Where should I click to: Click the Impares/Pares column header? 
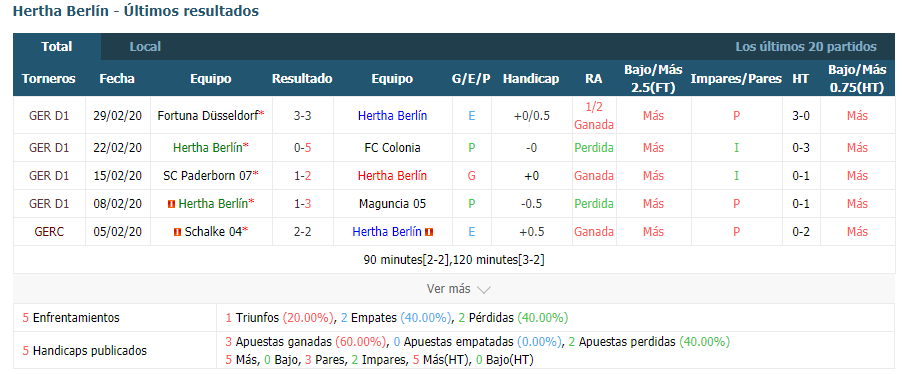pos(736,79)
